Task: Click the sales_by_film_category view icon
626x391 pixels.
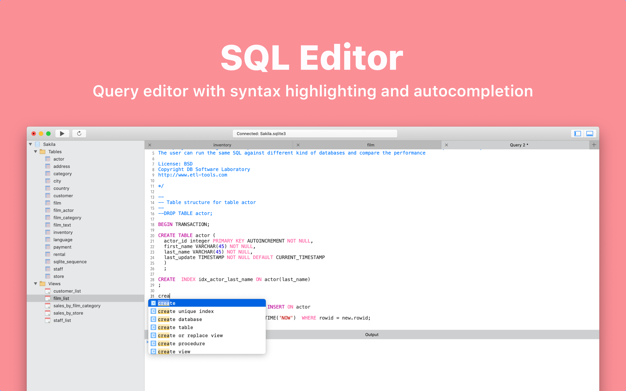Action: (48, 306)
